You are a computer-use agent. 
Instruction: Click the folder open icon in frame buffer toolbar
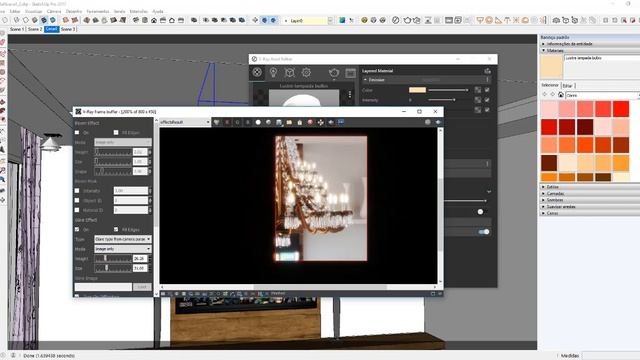pyautogui.click(x=289, y=122)
